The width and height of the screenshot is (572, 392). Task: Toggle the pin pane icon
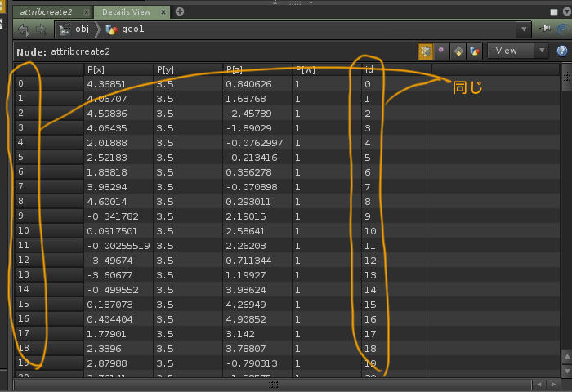coord(545,29)
